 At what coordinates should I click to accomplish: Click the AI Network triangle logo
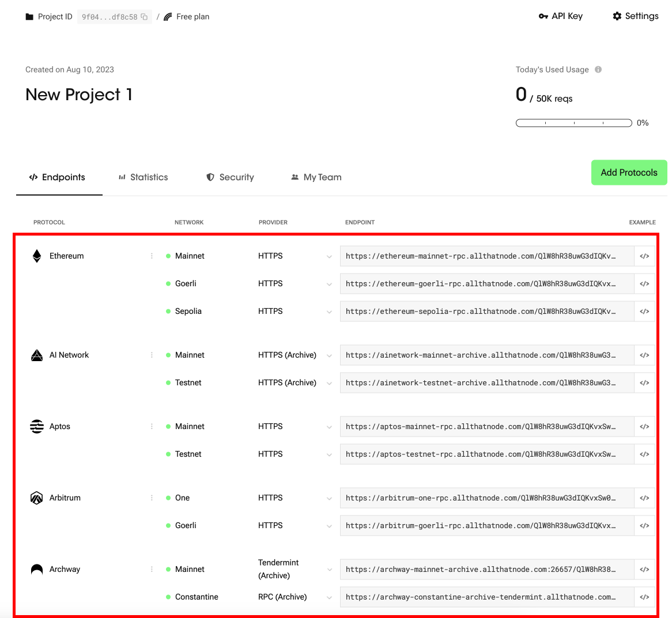(37, 355)
